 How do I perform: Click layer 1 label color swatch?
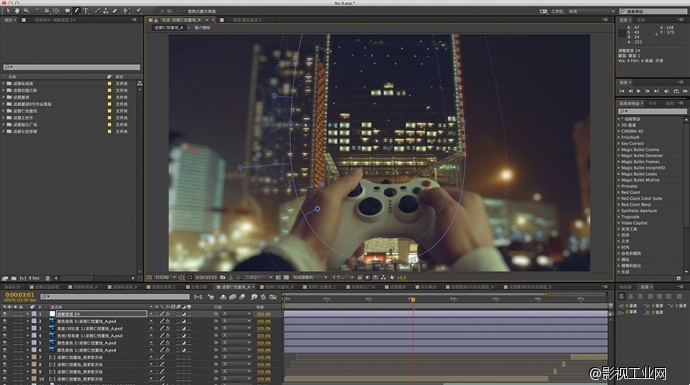(x=34, y=314)
